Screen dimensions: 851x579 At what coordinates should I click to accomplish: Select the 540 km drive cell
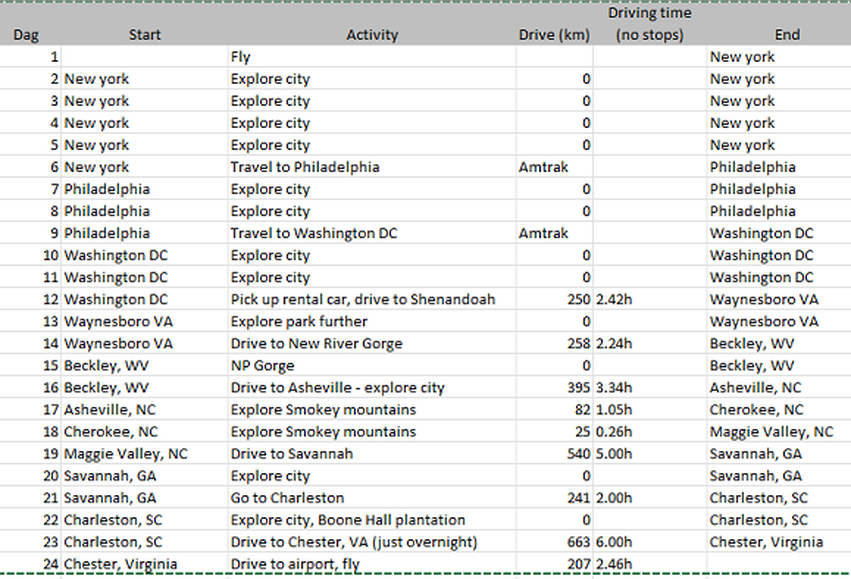554,454
